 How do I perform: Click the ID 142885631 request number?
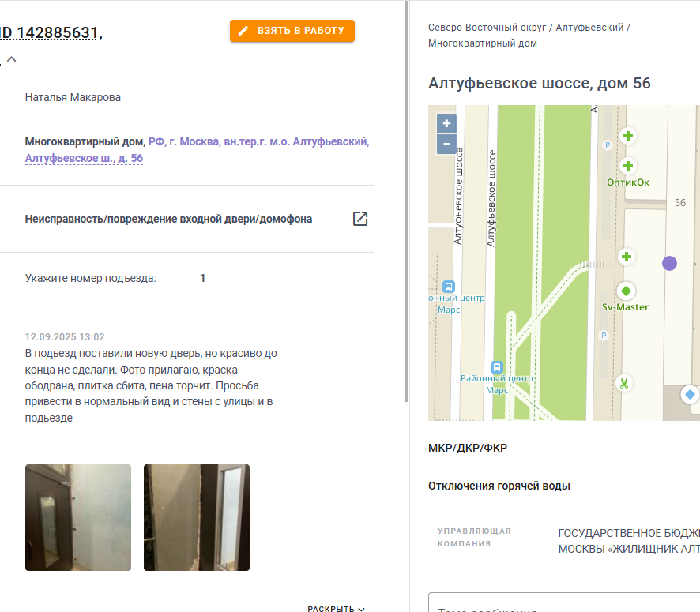click(51, 32)
